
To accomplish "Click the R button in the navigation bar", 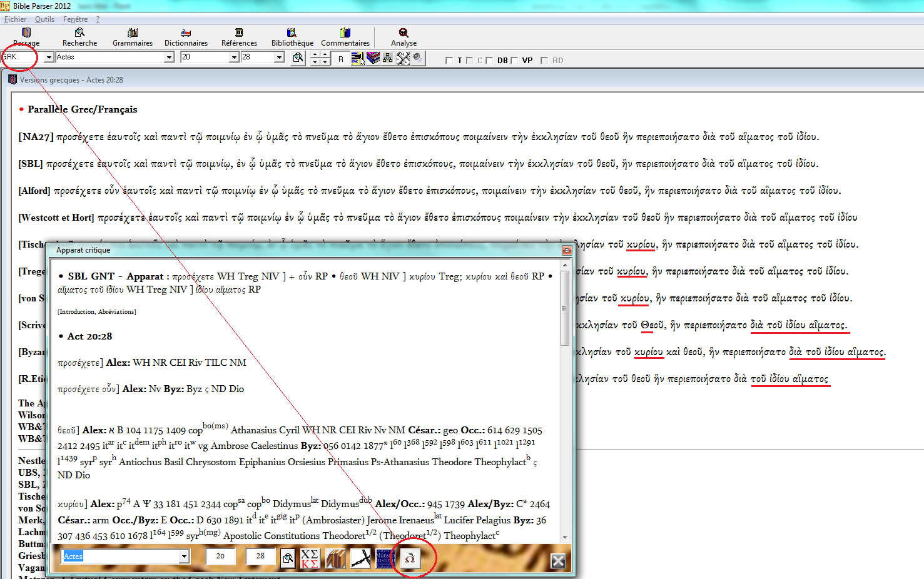I will [x=341, y=59].
